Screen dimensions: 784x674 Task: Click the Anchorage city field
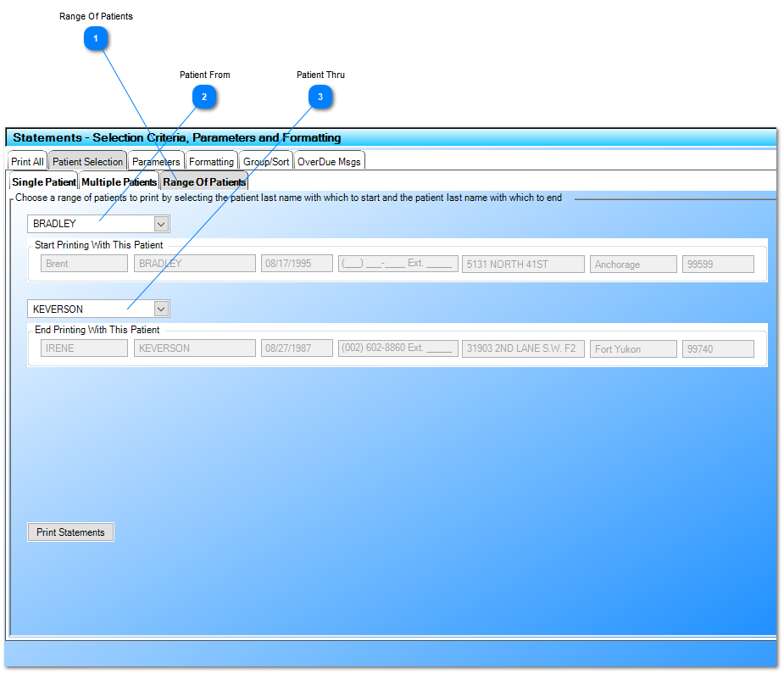click(x=632, y=264)
